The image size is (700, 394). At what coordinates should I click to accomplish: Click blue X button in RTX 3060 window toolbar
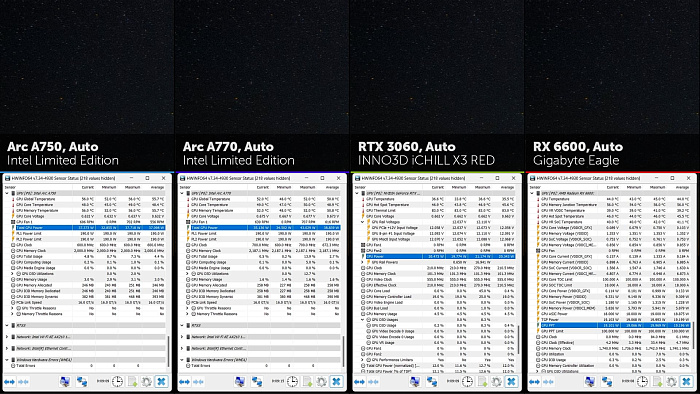point(511,382)
